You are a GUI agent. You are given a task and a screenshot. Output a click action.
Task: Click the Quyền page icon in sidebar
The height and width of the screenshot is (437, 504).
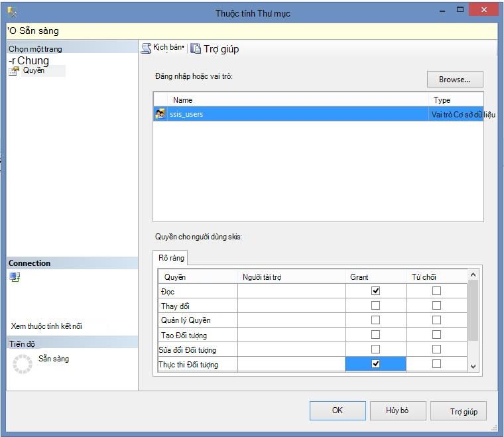pos(14,71)
